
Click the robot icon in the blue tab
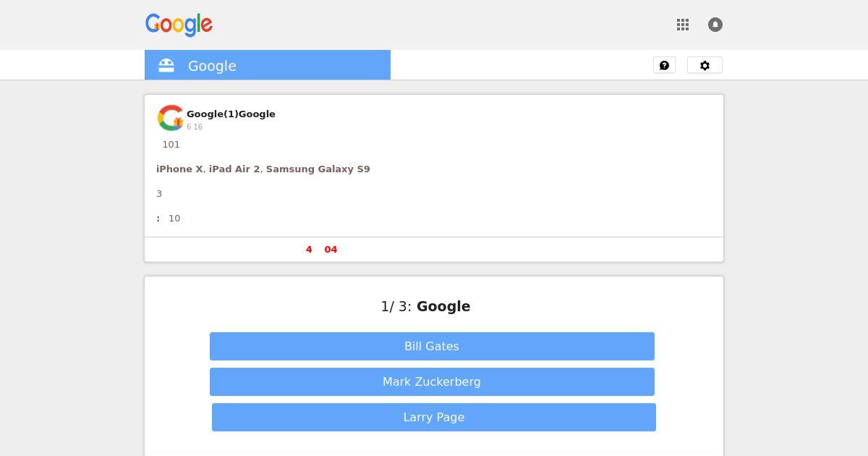(166, 66)
